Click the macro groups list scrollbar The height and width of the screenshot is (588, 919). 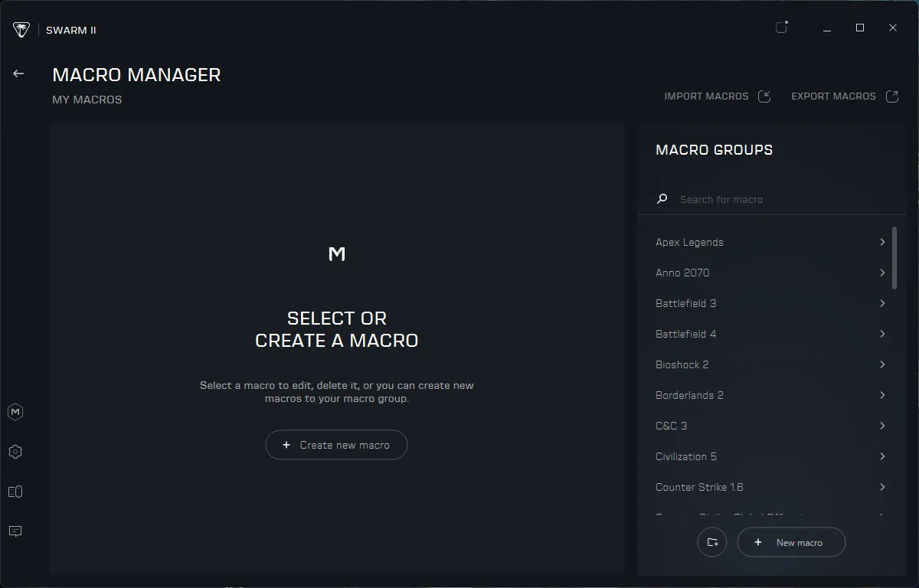894,257
